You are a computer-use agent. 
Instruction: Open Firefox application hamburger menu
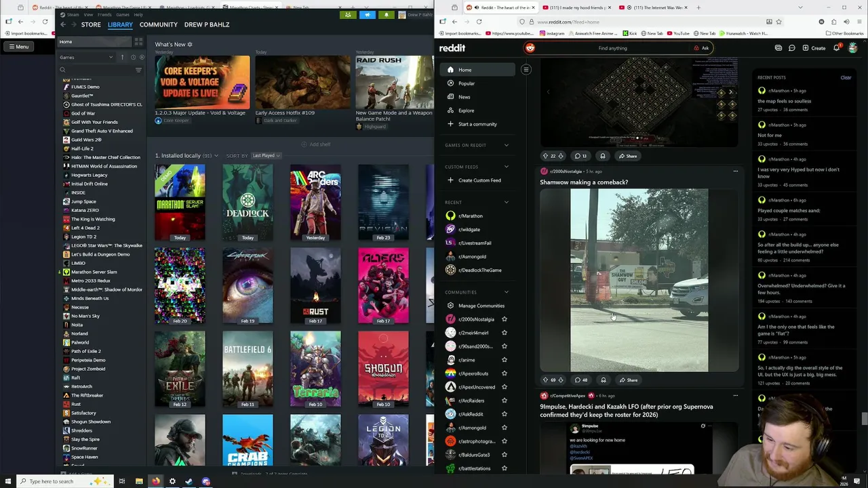click(x=858, y=22)
